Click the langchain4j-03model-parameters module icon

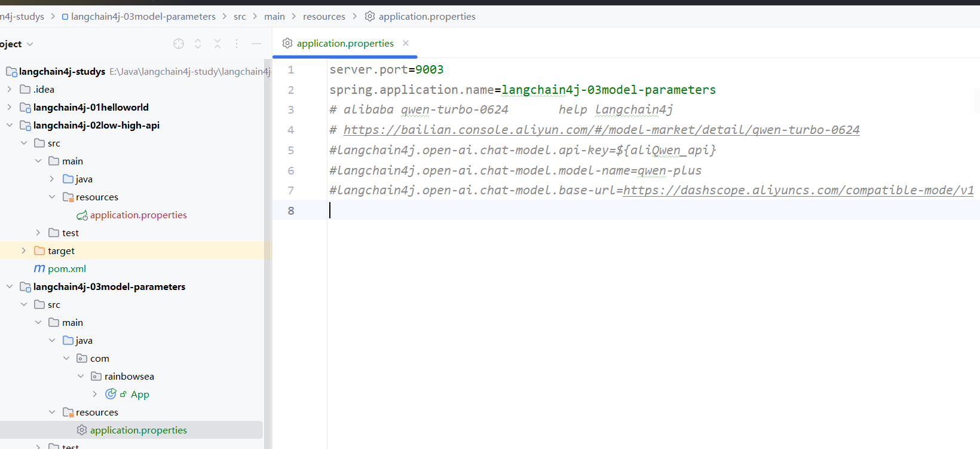(x=25, y=287)
